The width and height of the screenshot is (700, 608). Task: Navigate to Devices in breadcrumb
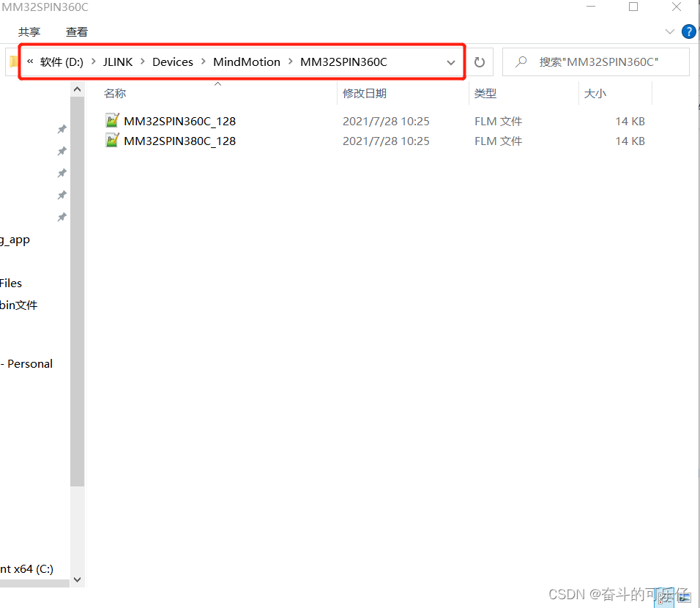pos(173,62)
